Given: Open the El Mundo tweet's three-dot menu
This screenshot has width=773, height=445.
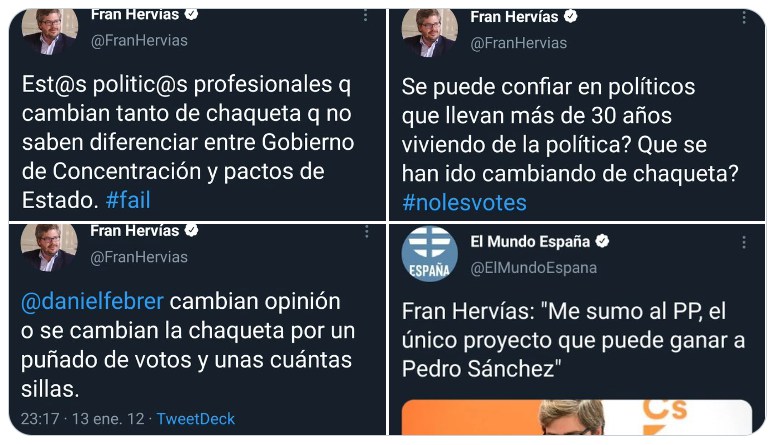Looking at the screenshot, I should 744,242.
